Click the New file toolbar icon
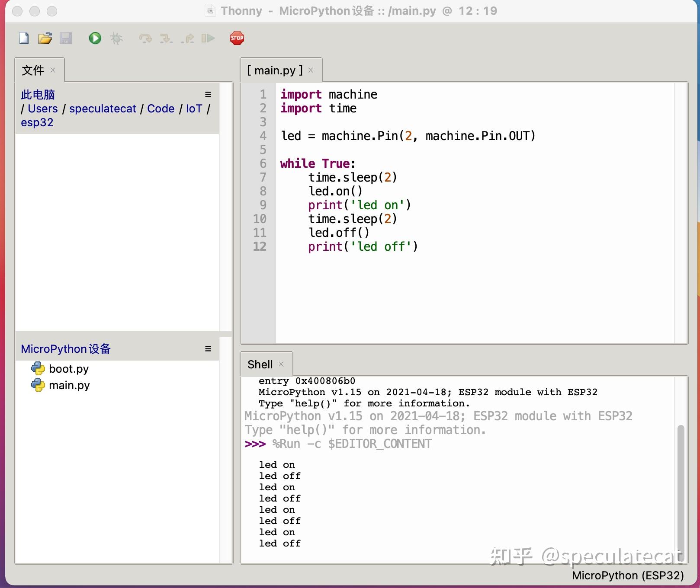This screenshot has height=588, width=700. [24, 38]
